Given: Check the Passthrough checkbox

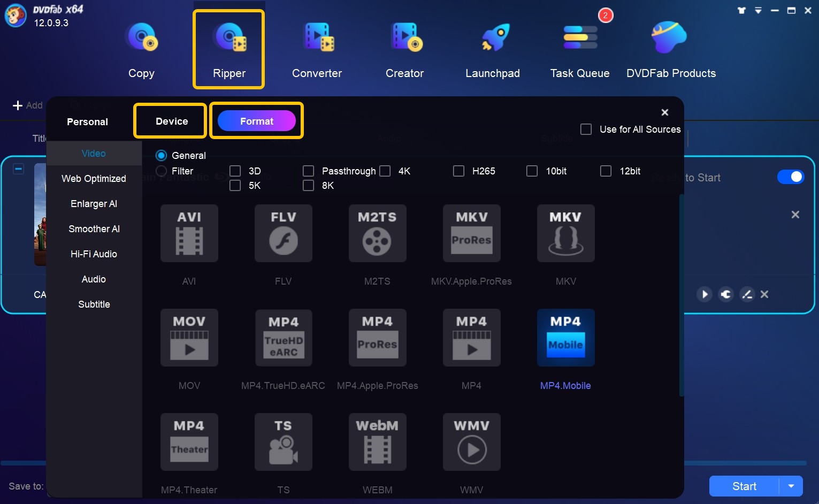Looking at the screenshot, I should pos(308,171).
